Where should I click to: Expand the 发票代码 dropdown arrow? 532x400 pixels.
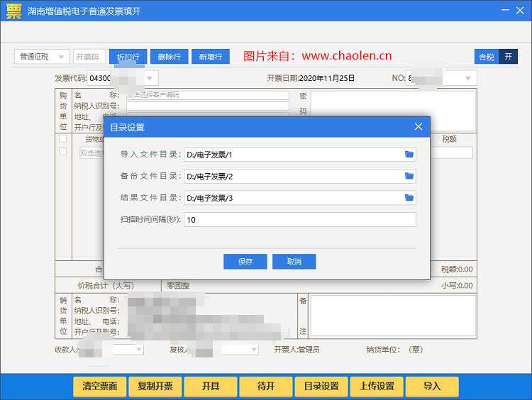(x=150, y=79)
